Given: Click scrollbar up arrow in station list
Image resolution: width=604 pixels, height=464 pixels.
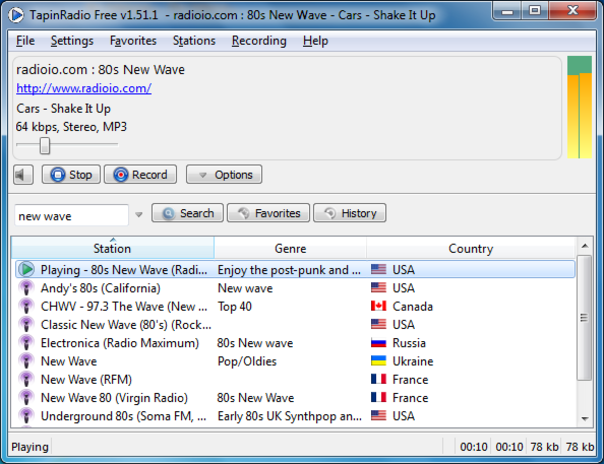Looking at the screenshot, I should pyautogui.click(x=585, y=246).
